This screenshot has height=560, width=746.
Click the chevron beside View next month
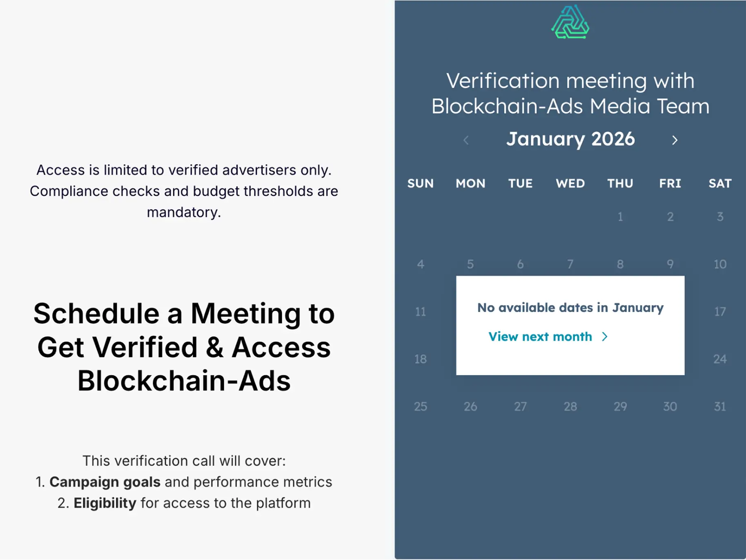pyautogui.click(x=605, y=337)
